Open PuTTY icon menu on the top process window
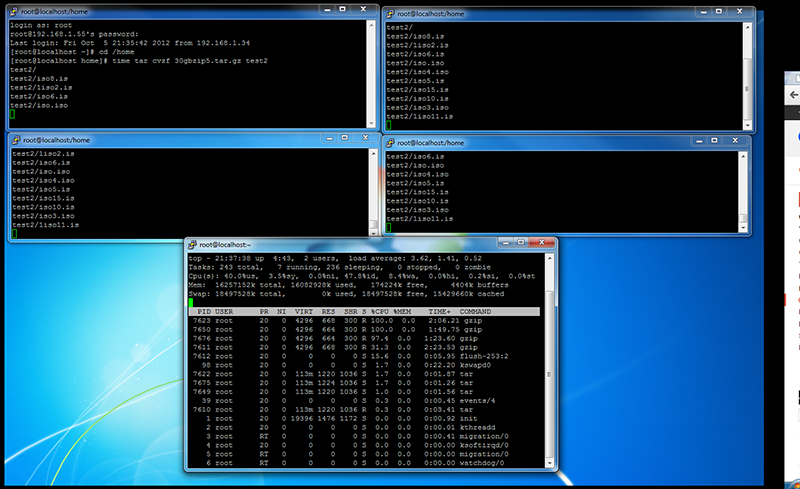The height and width of the screenshot is (489, 800). [192, 244]
